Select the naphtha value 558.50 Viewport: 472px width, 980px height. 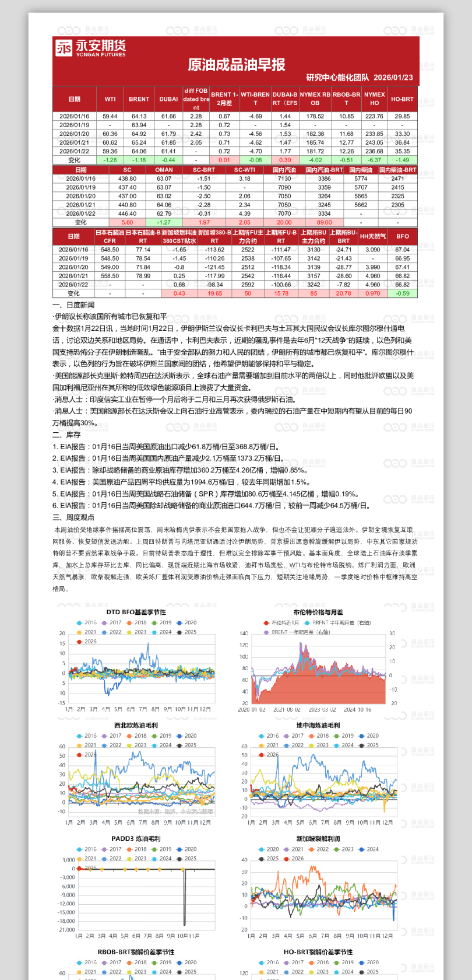tap(110, 276)
